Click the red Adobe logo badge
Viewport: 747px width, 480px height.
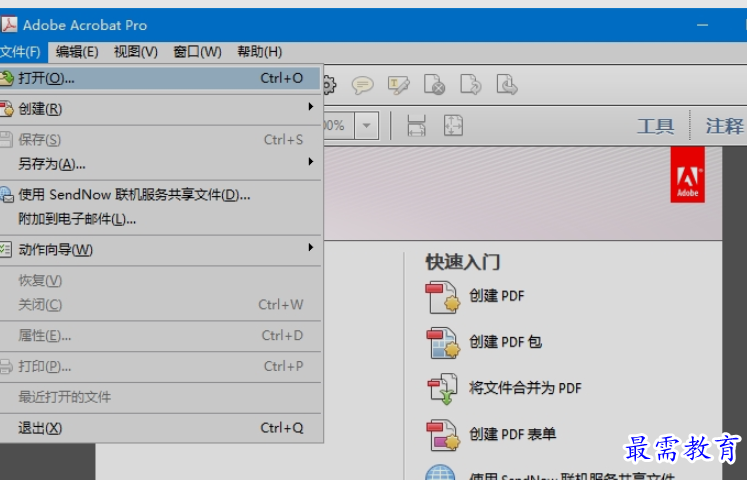pyautogui.click(x=687, y=175)
